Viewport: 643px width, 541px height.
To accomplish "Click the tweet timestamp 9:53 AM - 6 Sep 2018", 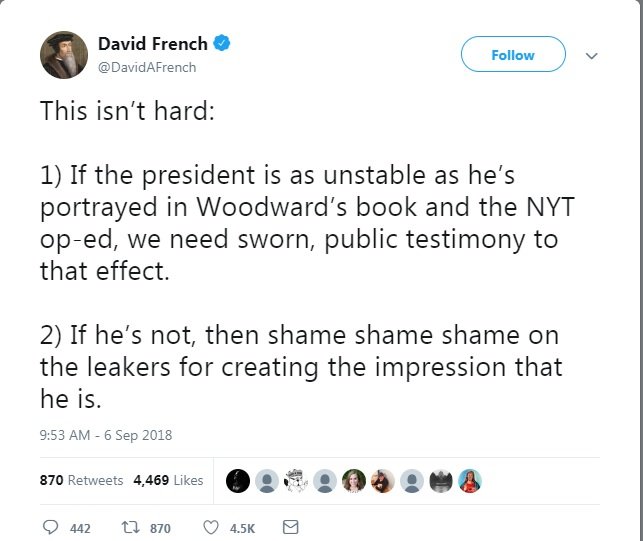I will tap(106, 435).
